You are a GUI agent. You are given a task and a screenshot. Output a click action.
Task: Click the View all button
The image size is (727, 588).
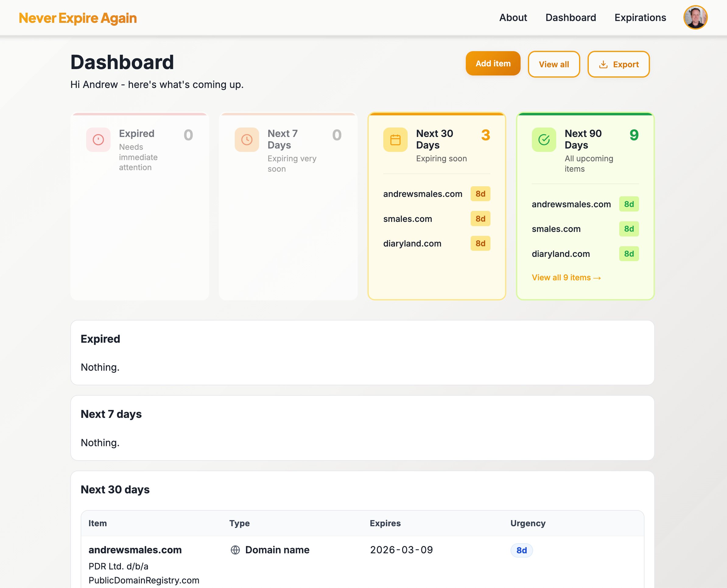tap(554, 64)
